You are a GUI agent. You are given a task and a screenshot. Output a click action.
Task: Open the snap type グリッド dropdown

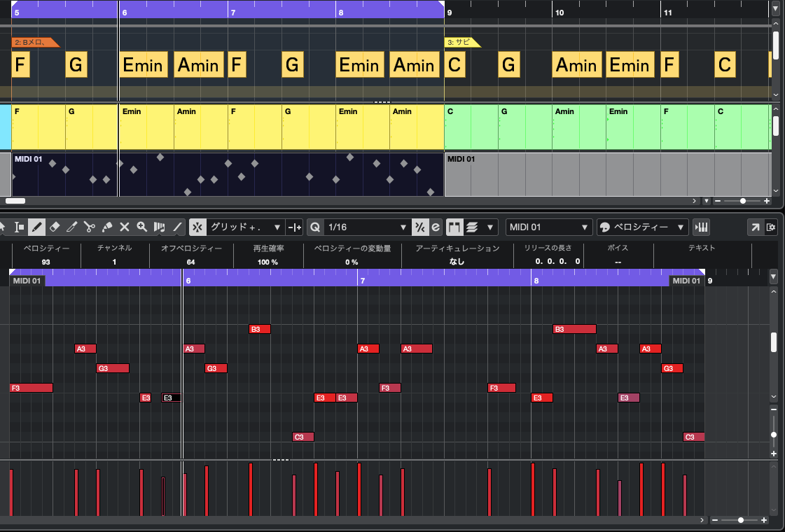pyautogui.click(x=245, y=227)
